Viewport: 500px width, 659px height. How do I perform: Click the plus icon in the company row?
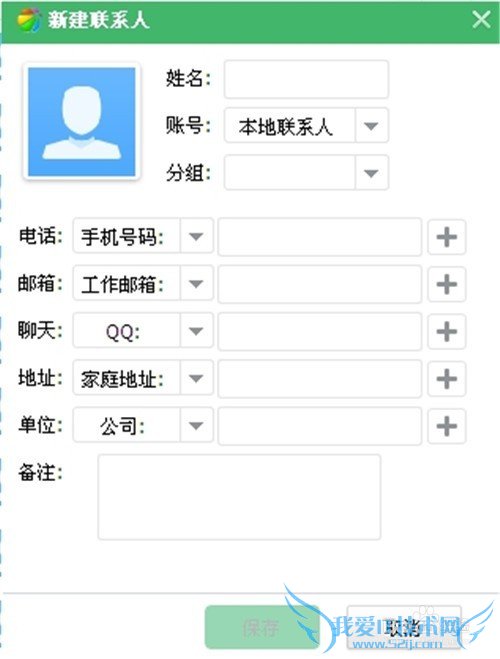tap(447, 426)
